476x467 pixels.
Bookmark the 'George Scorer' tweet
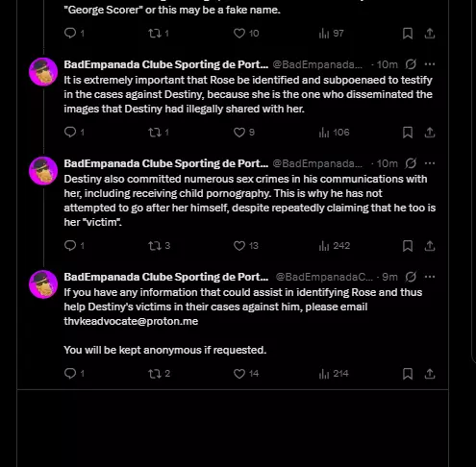pyautogui.click(x=408, y=34)
